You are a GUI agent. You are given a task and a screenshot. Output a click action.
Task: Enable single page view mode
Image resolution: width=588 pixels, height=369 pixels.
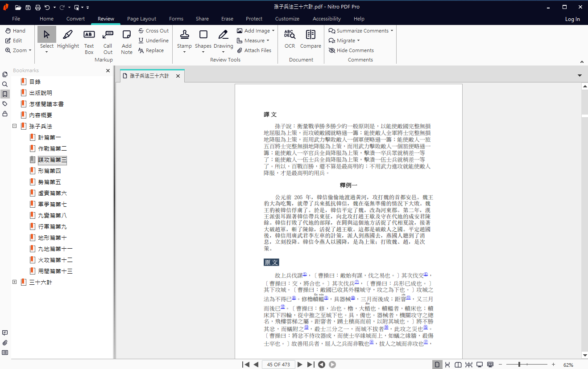pos(437,365)
